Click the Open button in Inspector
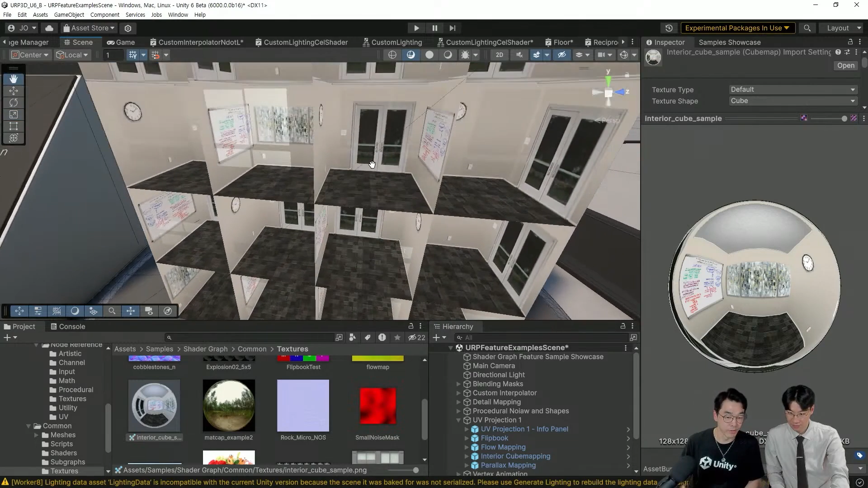 tap(845, 66)
